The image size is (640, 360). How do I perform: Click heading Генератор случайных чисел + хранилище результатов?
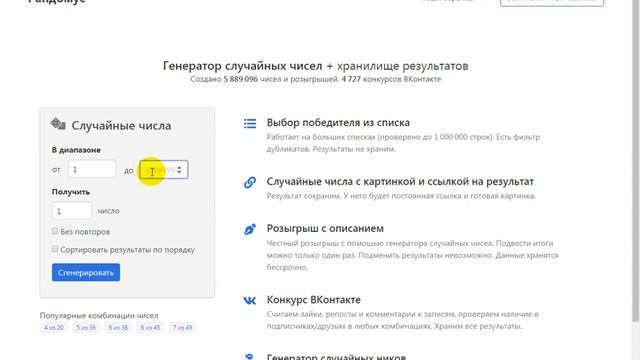point(316,66)
